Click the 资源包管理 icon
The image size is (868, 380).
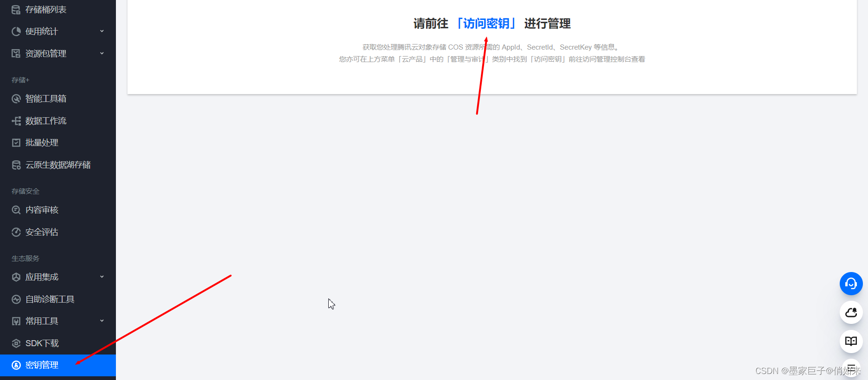(16, 54)
